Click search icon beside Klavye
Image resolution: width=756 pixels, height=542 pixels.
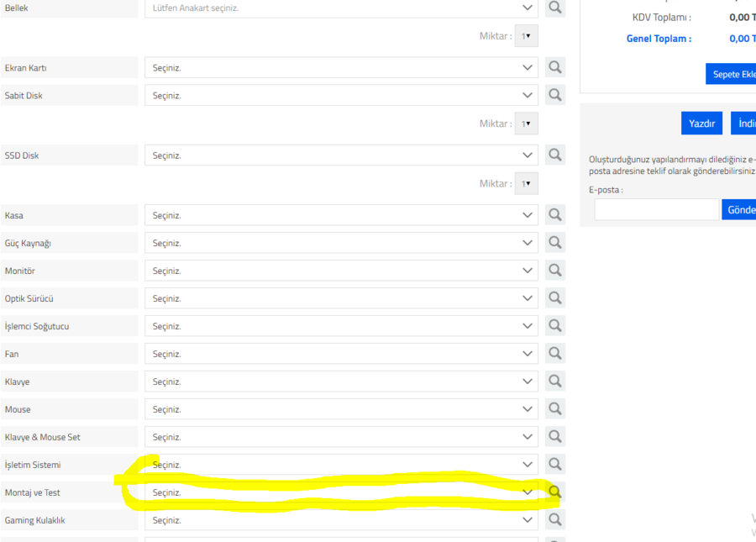pyautogui.click(x=555, y=381)
